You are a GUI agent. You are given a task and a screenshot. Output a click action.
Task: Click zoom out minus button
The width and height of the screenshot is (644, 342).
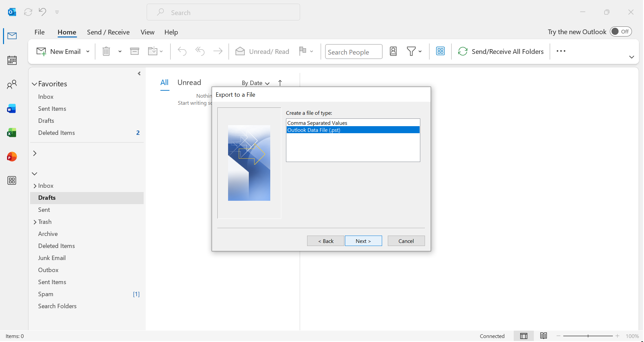click(x=559, y=336)
